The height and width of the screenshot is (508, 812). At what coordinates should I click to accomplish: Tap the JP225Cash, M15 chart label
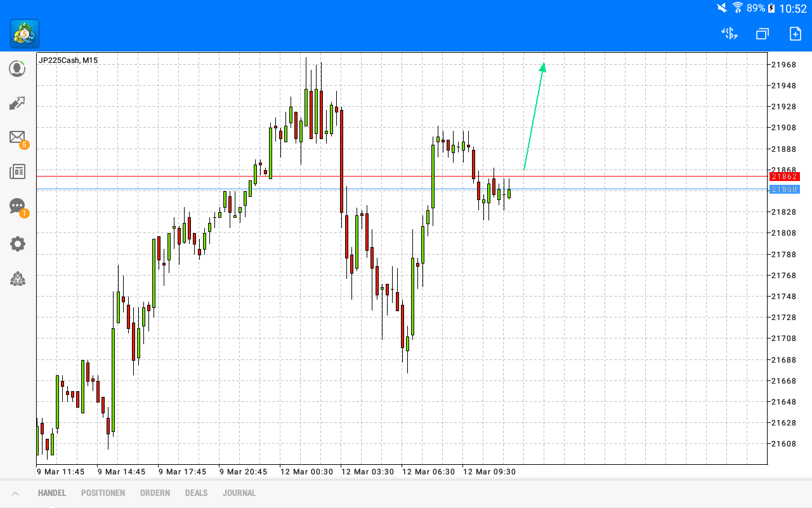pos(68,60)
